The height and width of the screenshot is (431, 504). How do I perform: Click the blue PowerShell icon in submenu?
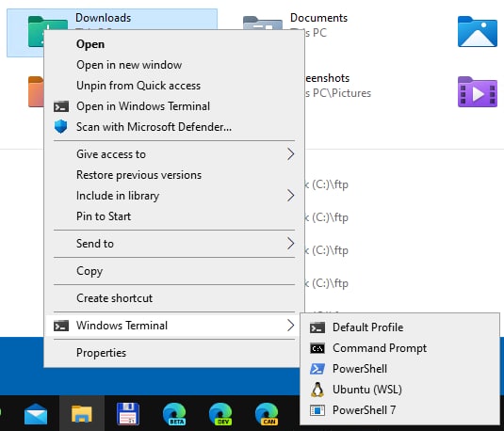point(317,369)
